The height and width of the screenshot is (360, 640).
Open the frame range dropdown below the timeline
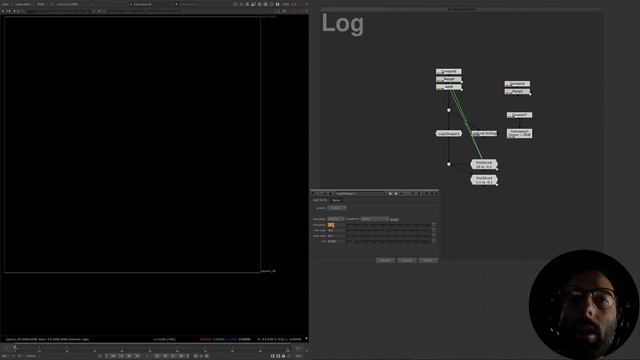(32, 356)
